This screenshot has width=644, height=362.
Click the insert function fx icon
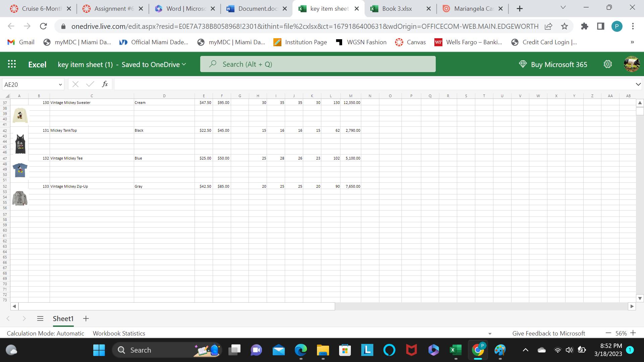(105, 84)
